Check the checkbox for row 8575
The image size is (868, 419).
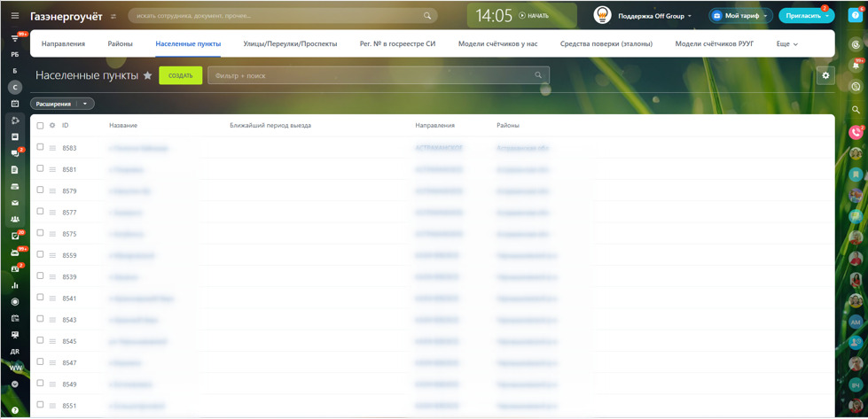pos(40,233)
